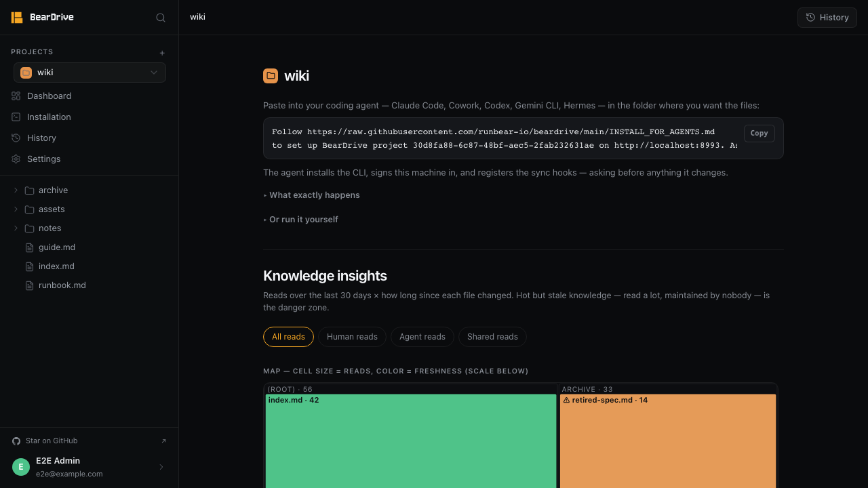This screenshot has width=868, height=488.
Task: Click the index.md file icon
Action: (29, 266)
